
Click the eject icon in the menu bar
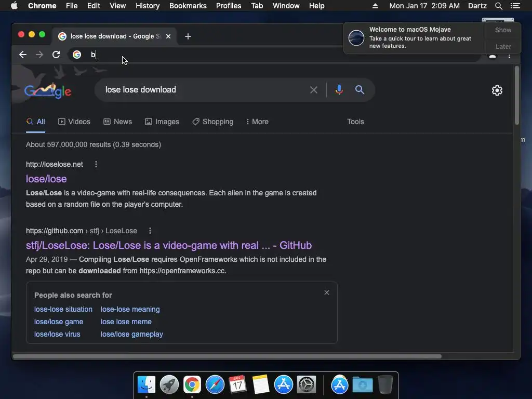click(375, 6)
